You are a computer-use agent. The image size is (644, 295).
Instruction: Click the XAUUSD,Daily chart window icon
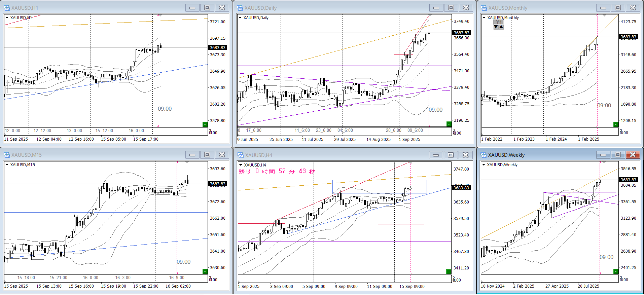[240, 8]
